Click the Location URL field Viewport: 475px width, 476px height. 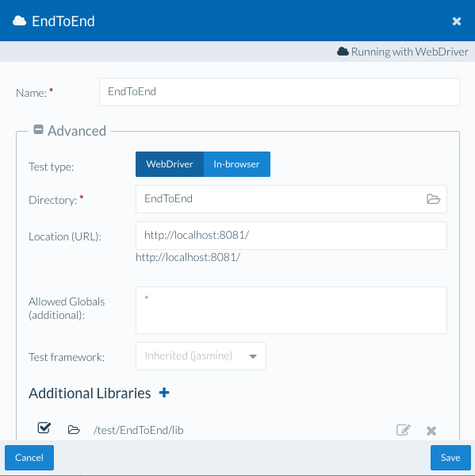click(x=291, y=236)
